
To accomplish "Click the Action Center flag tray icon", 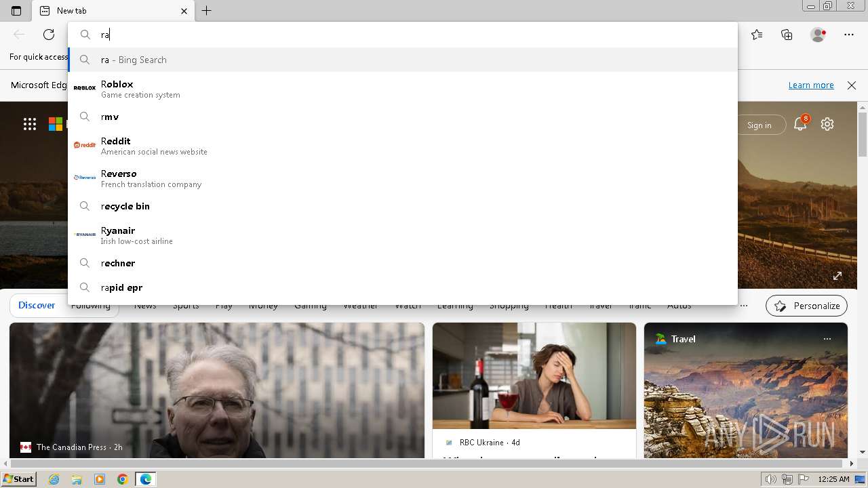I will point(804,479).
